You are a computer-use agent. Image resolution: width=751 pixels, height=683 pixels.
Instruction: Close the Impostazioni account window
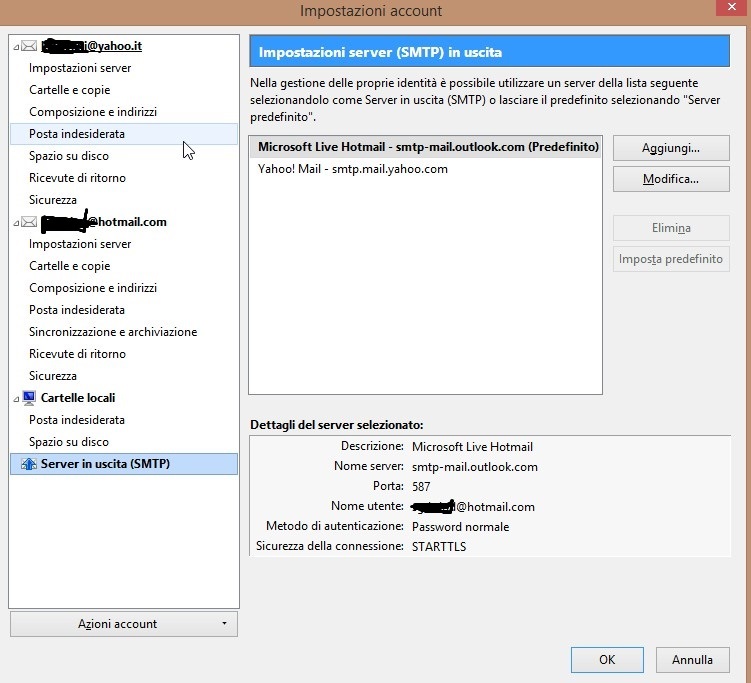(x=732, y=7)
